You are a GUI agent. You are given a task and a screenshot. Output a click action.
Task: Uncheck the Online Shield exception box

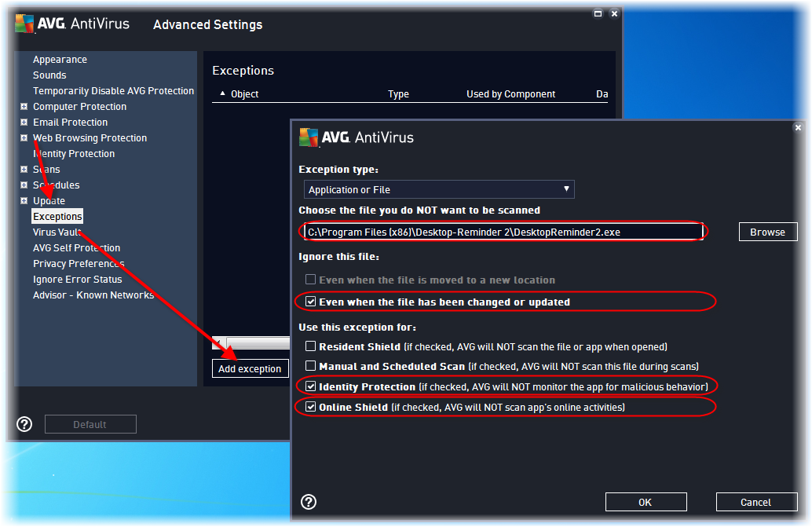pos(310,406)
